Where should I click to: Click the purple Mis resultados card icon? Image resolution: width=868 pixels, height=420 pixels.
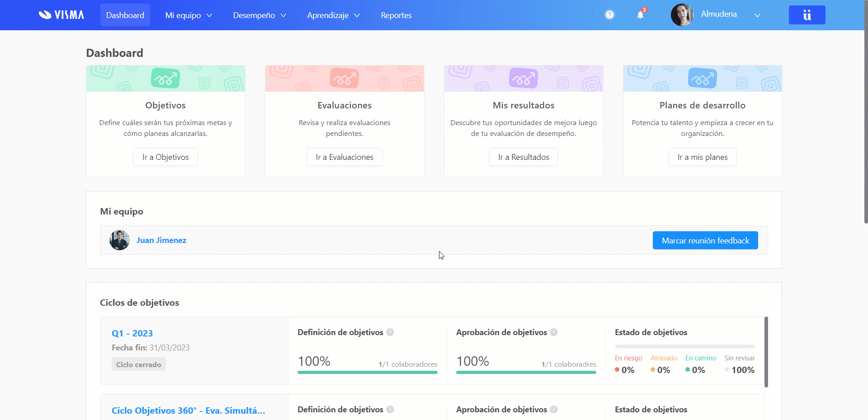coord(524,79)
